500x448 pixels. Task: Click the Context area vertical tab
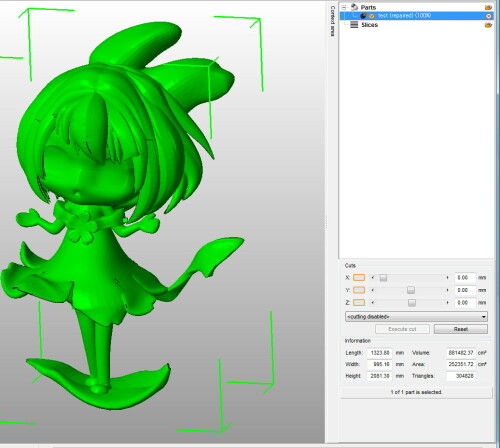coord(332,21)
